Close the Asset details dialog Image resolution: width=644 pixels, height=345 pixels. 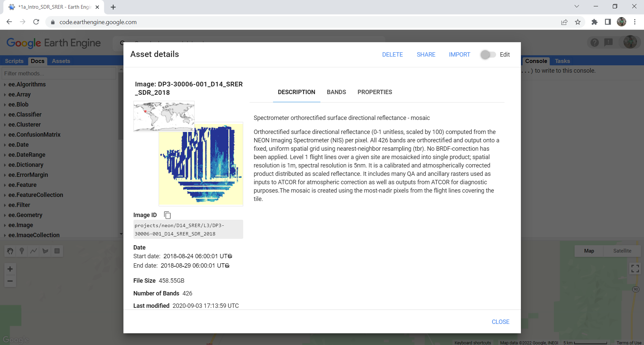[500, 322]
